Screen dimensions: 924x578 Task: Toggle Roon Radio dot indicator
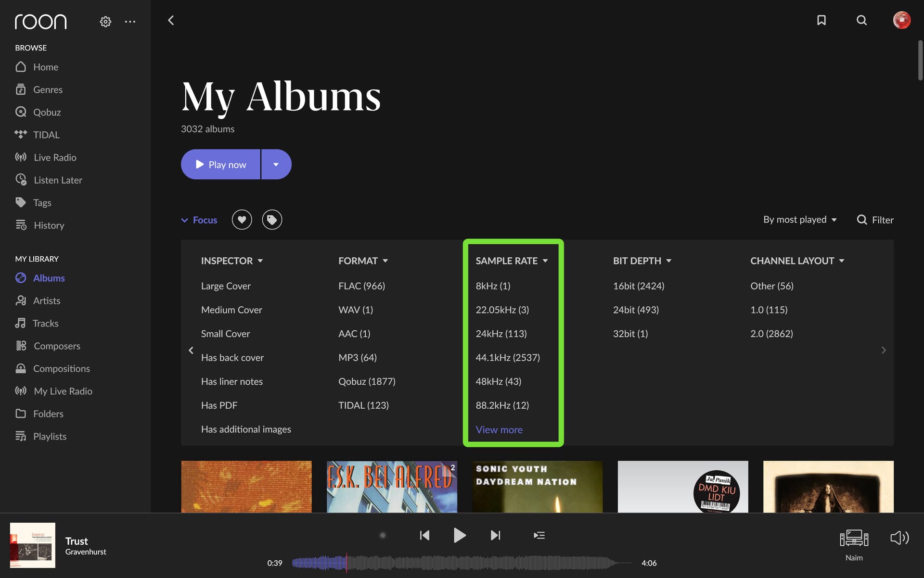point(383,535)
